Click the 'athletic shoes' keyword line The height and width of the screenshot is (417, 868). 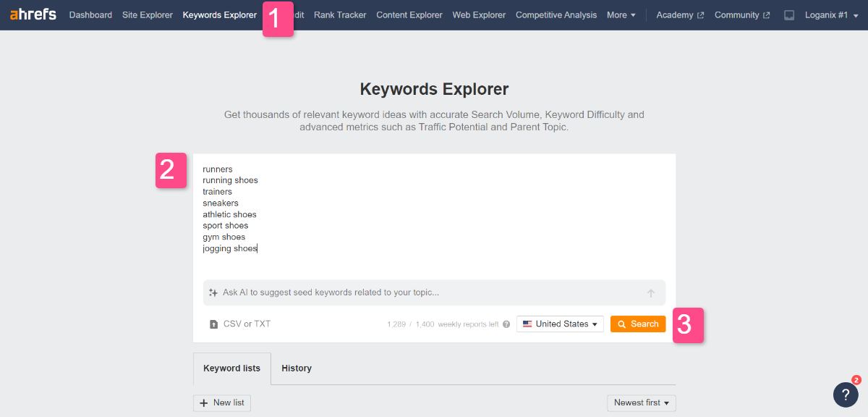click(x=229, y=214)
